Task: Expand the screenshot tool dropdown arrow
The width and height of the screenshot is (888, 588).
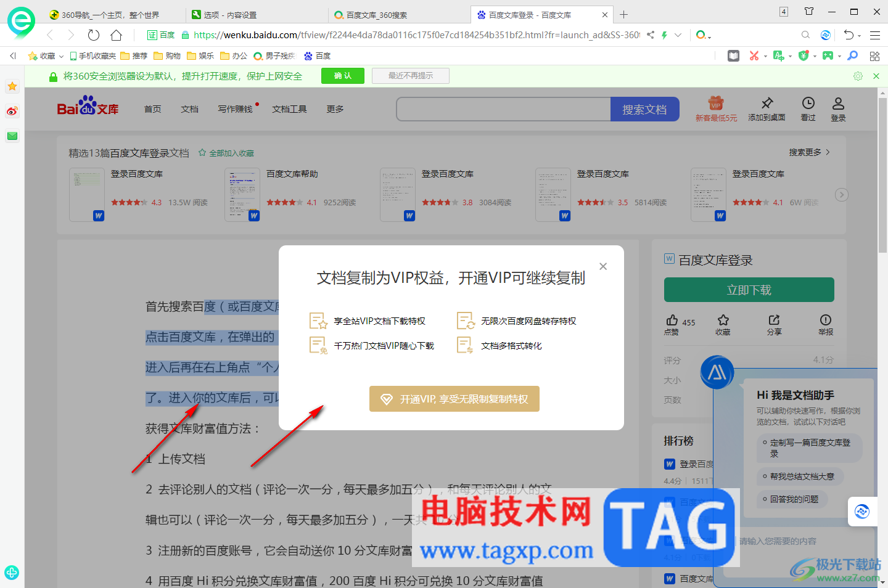Action: point(765,57)
